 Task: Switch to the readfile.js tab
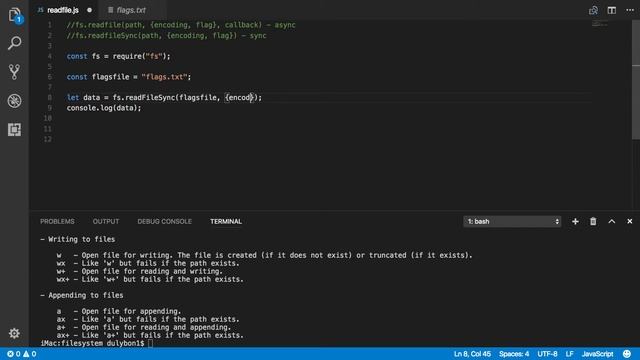(x=62, y=10)
